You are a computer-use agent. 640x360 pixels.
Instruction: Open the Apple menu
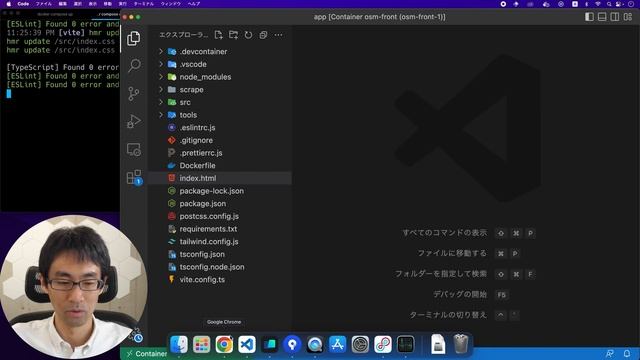click(8, 4)
